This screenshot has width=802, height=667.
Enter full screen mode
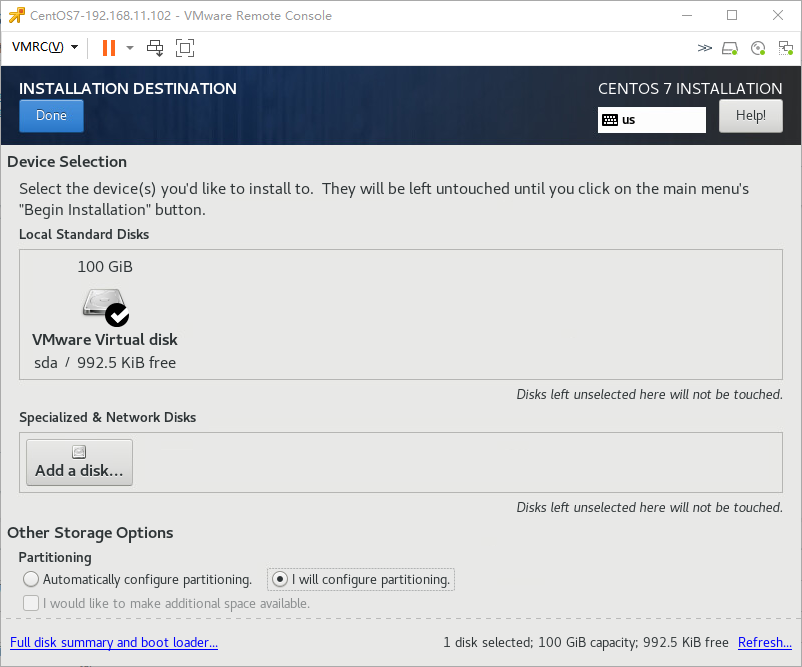185,48
